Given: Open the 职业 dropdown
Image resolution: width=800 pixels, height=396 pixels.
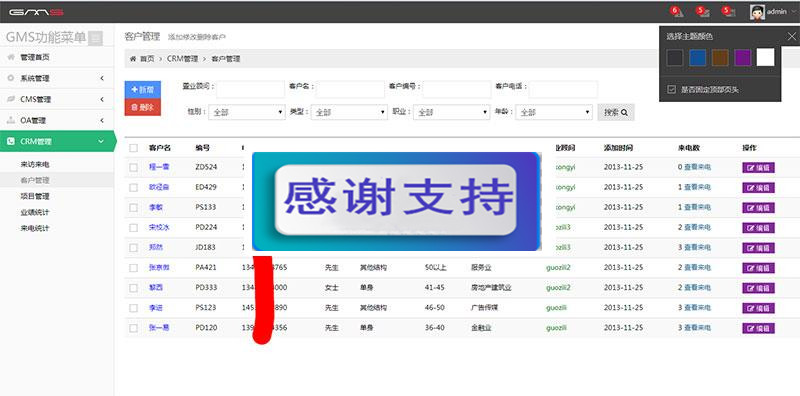Looking at the screenshot, I should [x=452, y=112].
